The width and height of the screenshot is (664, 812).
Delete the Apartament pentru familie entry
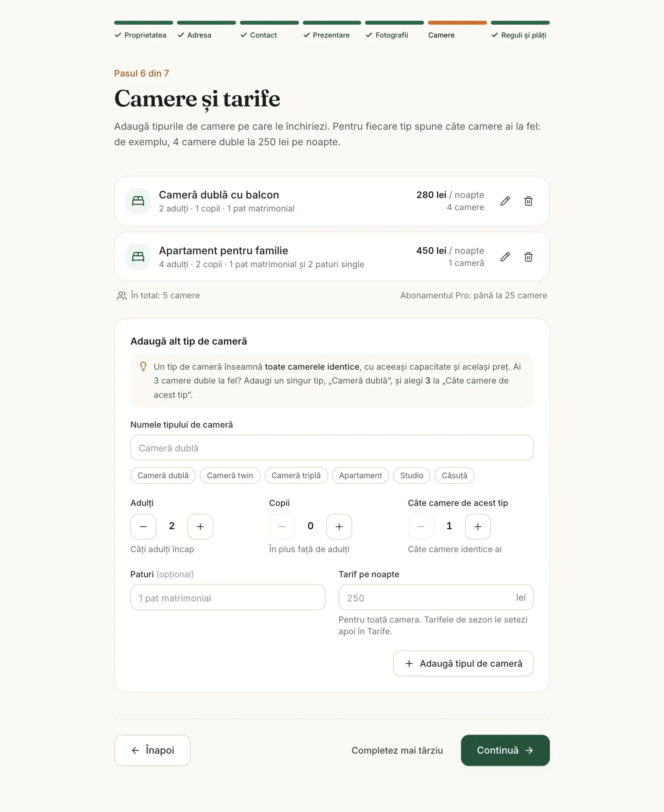(528, 257)
